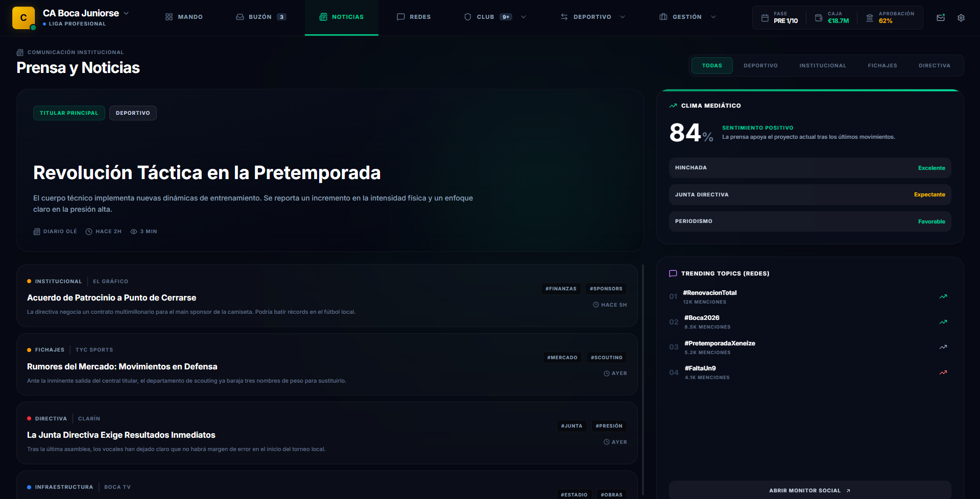Click the yellow club crest logo
This screenshot has width=980, height=499.
(23, 18)
